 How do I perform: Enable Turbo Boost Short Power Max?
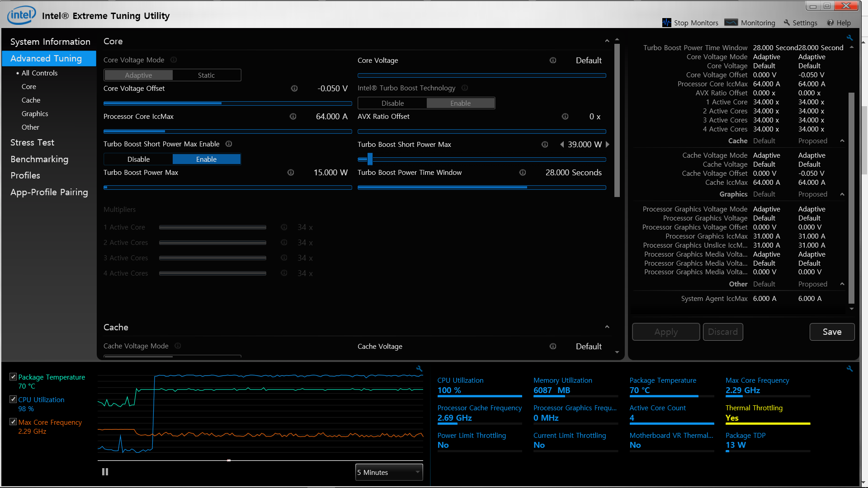(206, 159)
